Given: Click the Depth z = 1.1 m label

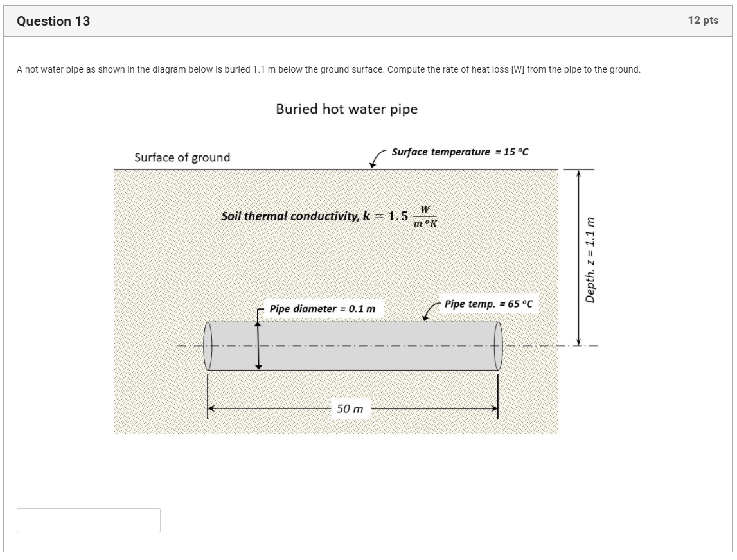Looking at the screenshot, I should (590, 260).
